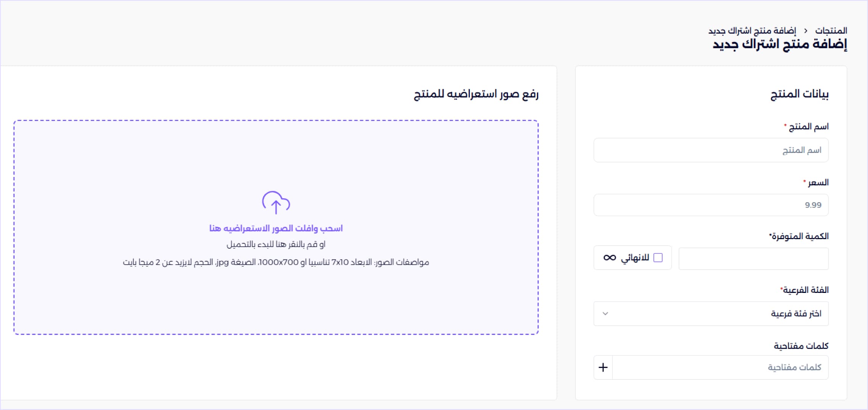Click the cloud upload icon
Image resolution: width=868 pixels, height=410 pixels.
276,203
